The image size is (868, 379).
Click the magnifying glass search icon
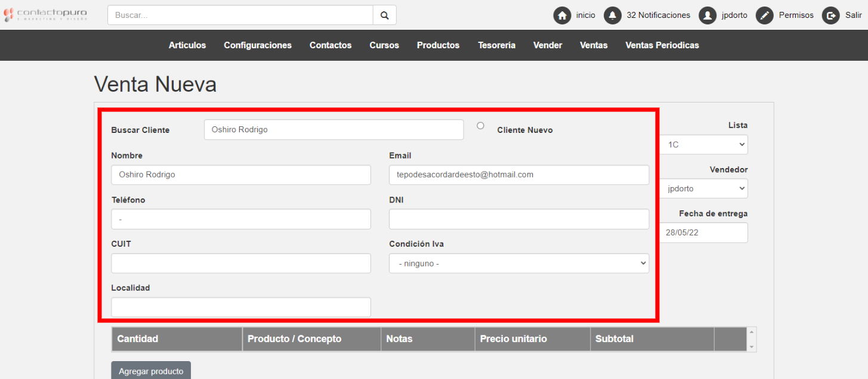click(384, 15)
